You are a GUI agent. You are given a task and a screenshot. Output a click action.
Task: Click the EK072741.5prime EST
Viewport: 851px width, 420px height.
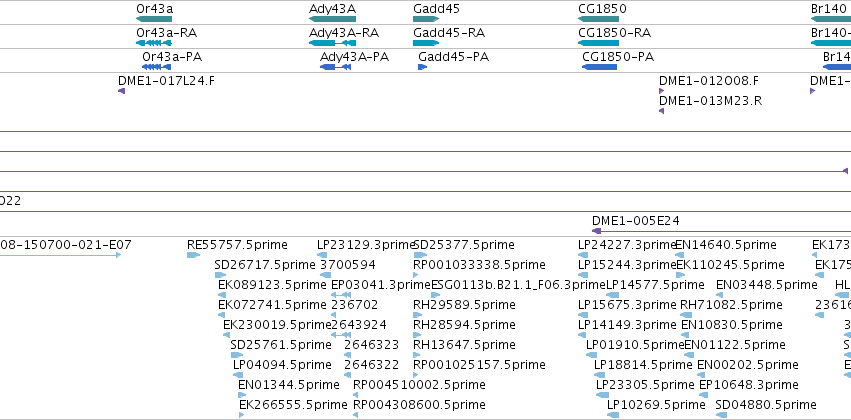point(221,315)
